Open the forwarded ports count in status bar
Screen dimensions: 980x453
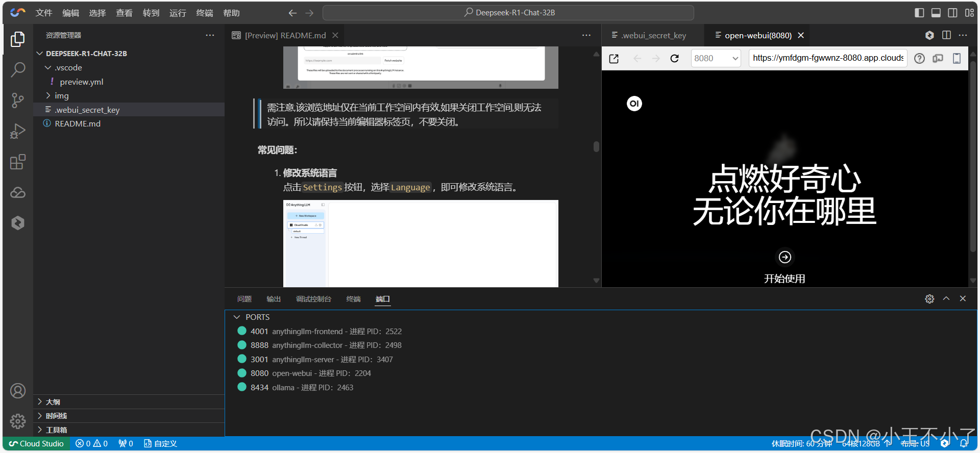click(x=126, y=444)
